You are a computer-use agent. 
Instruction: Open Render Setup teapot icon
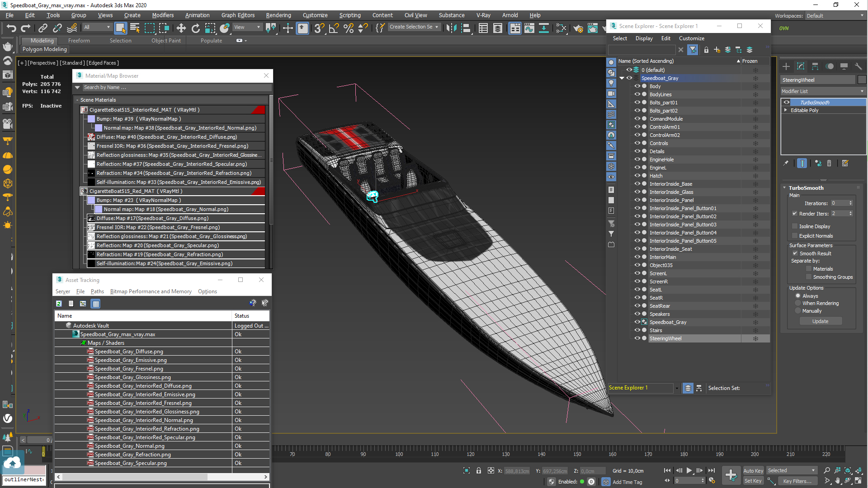click(578, 28)
